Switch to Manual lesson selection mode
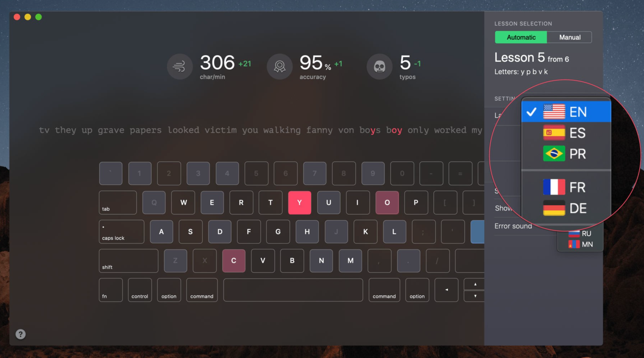The width and height of the screenshot is (644, 358). click(569, 37)
